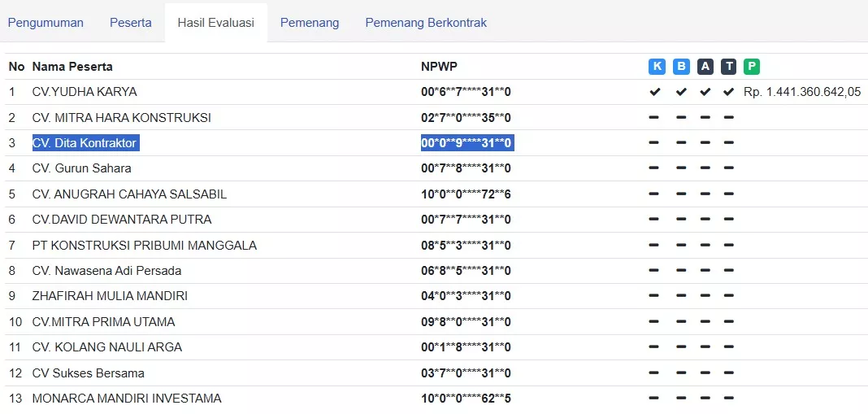Click the T checkmark for CV.YUDHA KARYA

729,92
